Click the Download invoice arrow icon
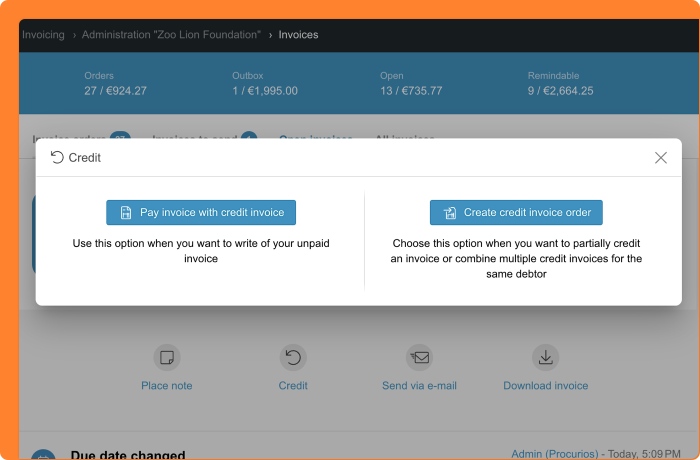Screen dimensions: 700x460 point(546,357)
